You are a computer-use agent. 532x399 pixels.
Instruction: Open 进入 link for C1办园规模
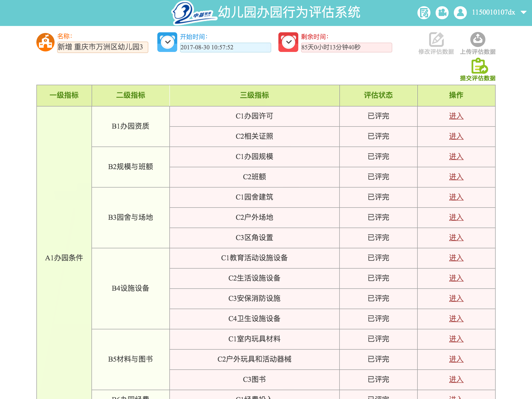[456, 157]
